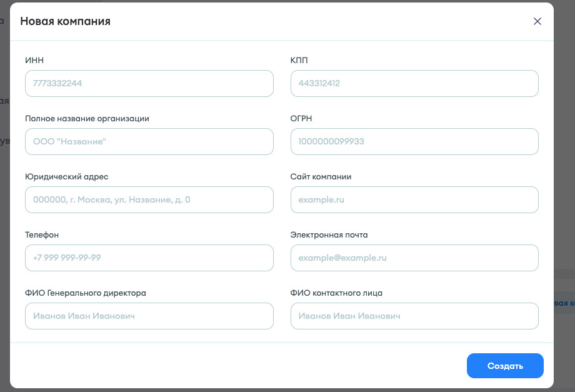The width and height of the screenshot is (575, 392).
Task: Click the 'ФИО Генерального директора' label text
Action: coord(85,293)
